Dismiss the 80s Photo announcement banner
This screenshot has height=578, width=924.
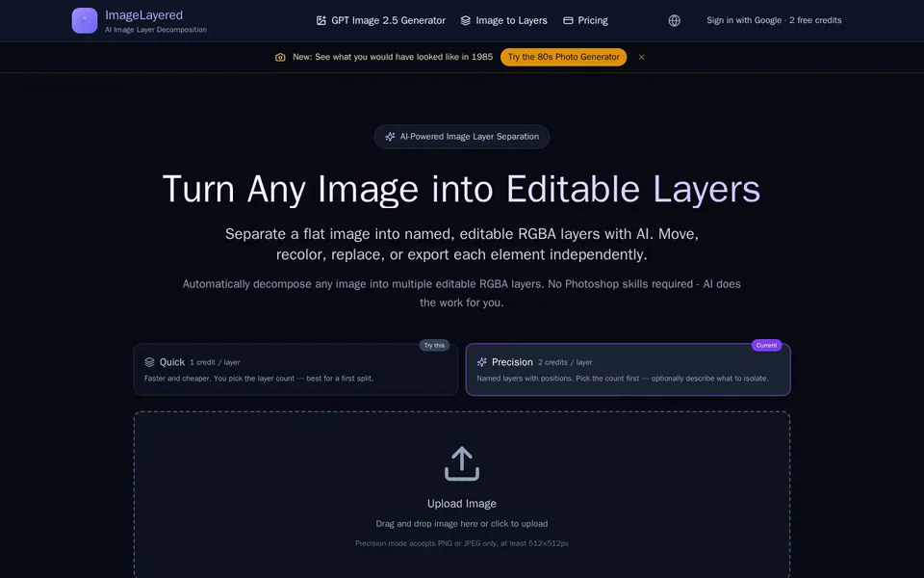(x=642, y=57)
